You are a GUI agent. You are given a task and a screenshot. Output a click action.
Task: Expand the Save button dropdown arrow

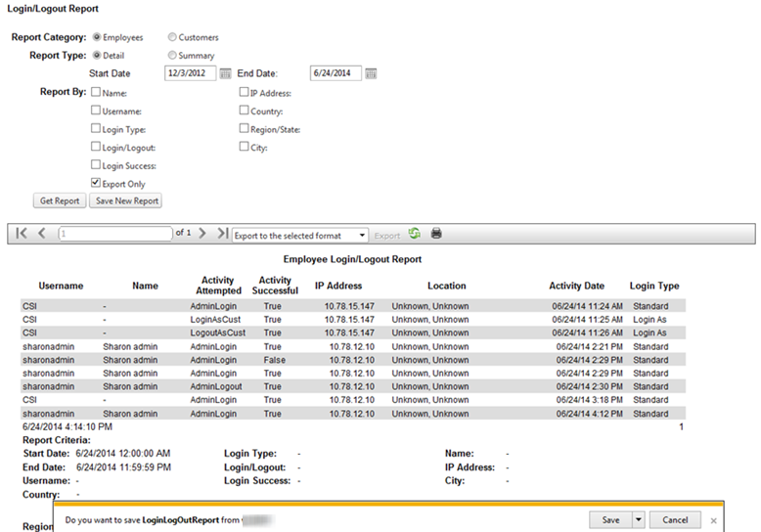(639, 520)
